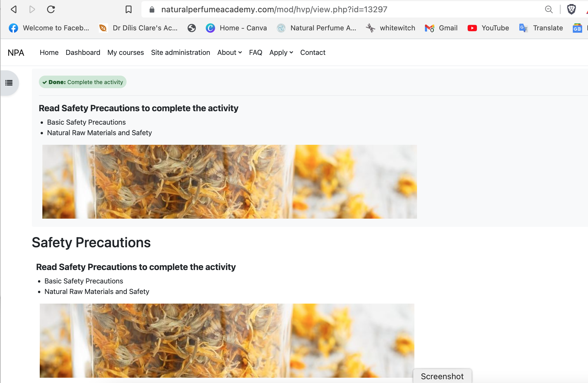The width and height of the screenshot is (588, 383).
Task: View site security via the padlock icon
Action: point(152,10)
